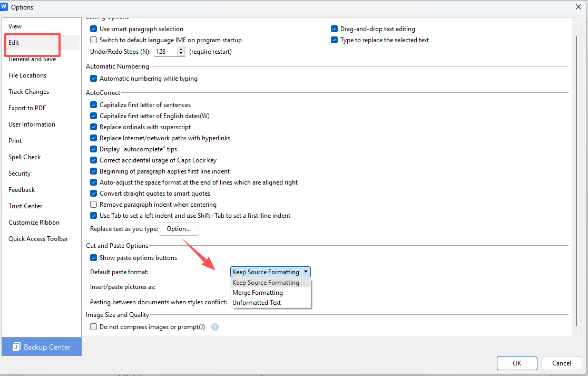Go to Customize Ribbon section
Viewport: 588px width, 376px height.
[x=34, y=223]
